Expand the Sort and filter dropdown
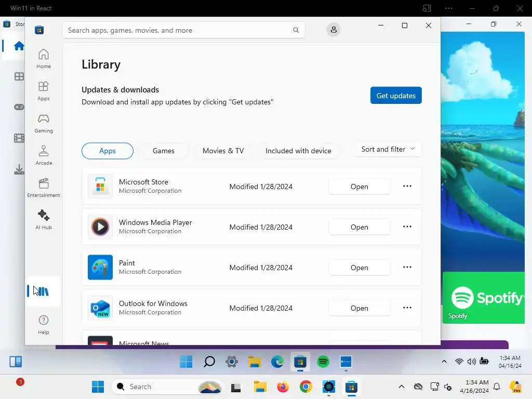The width and height of the screenshot is (532, 399). [389, 149]
